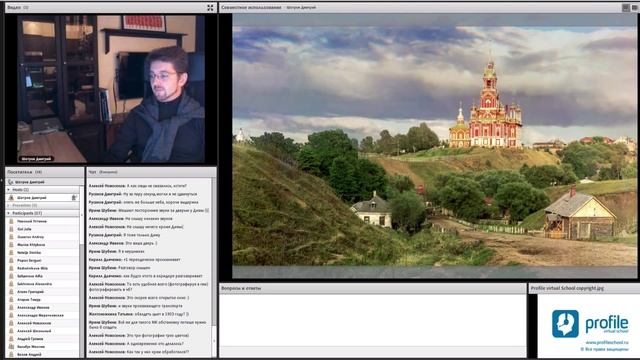Click the user icon beside Андрей Громов
This screenshot has height=360, width=640.
click(11, 339)
